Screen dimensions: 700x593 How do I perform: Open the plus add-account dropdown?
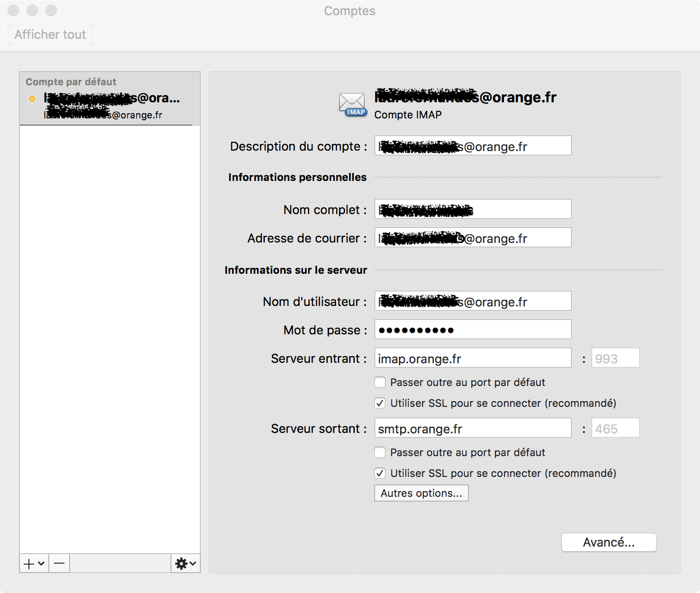[34, 564]
